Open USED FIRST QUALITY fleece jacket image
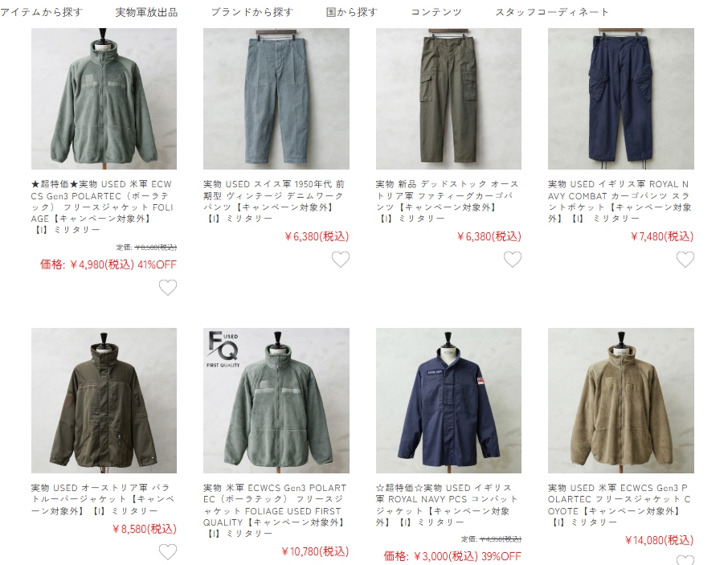The height and width of the screenshot is (565, 728). click(276, 401)
